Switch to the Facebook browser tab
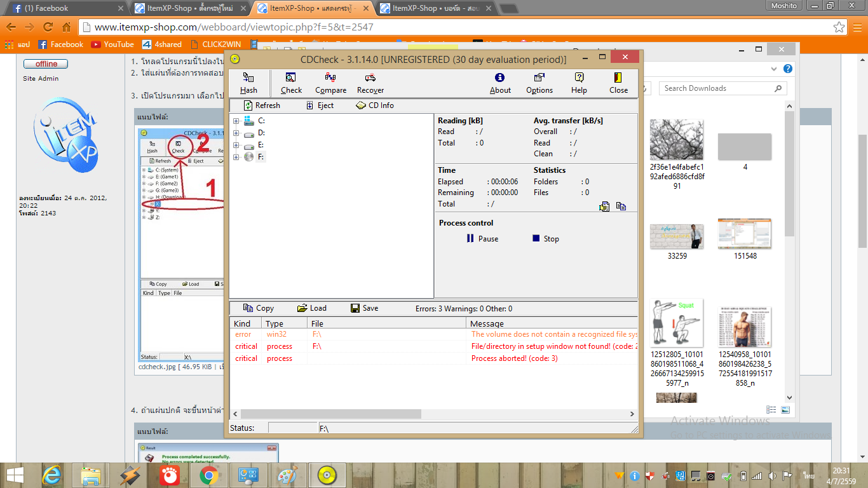Viewport: 868px width, 488px height. [64, 8]
